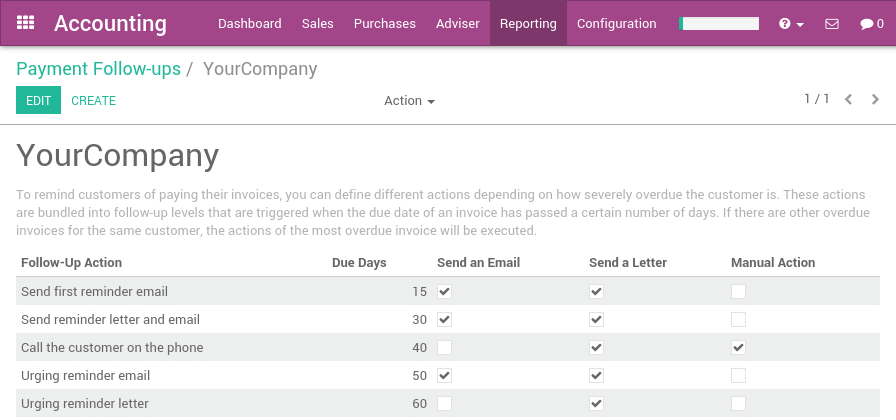This screenshot has height=420, width=896.
Task: Click the Create button
Action: (x=93, y=101)
